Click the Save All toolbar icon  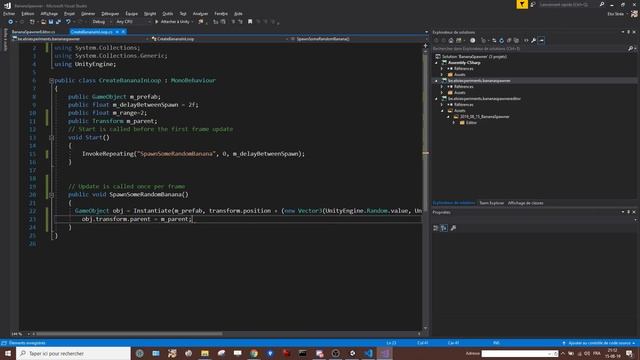coord(58,22)
